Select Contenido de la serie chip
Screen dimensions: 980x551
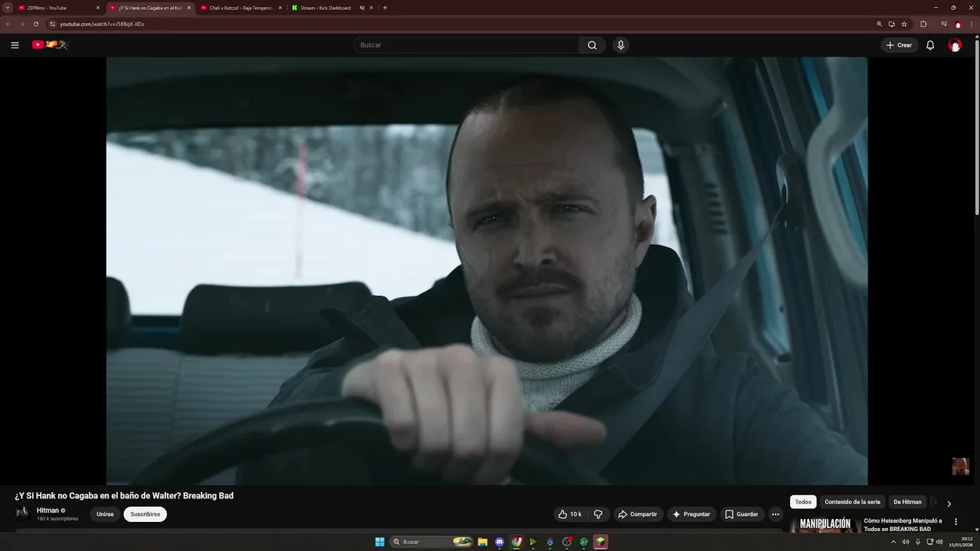point(852,502)
